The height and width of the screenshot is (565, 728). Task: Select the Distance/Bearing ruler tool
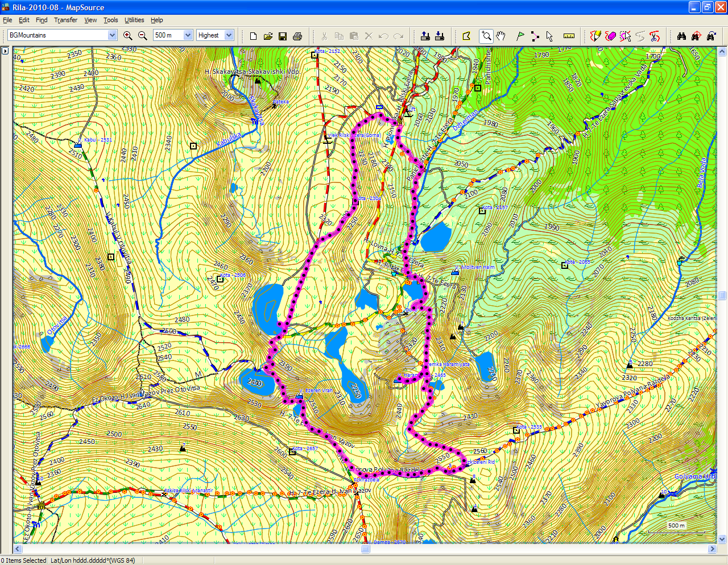pos(569,36)
